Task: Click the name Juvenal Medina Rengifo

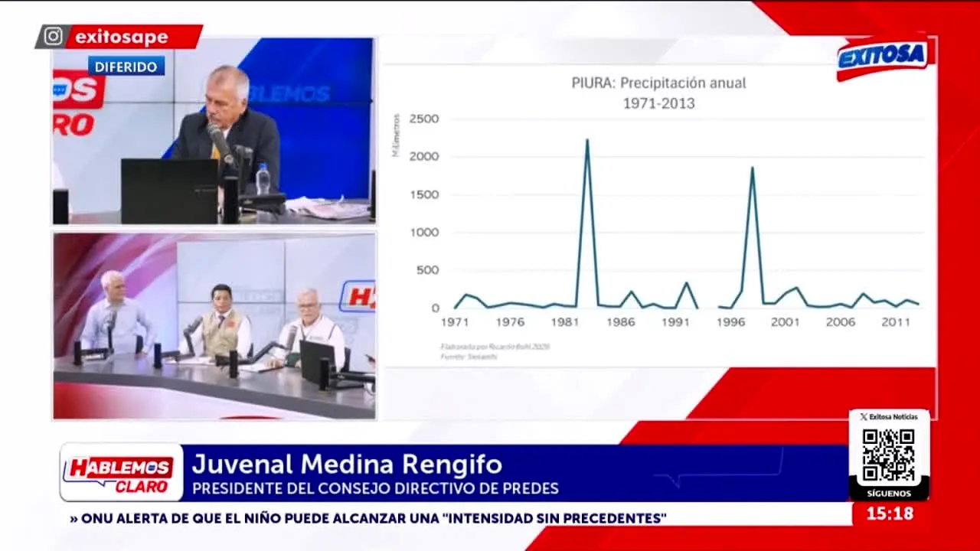Action: (x=347, y=464)
